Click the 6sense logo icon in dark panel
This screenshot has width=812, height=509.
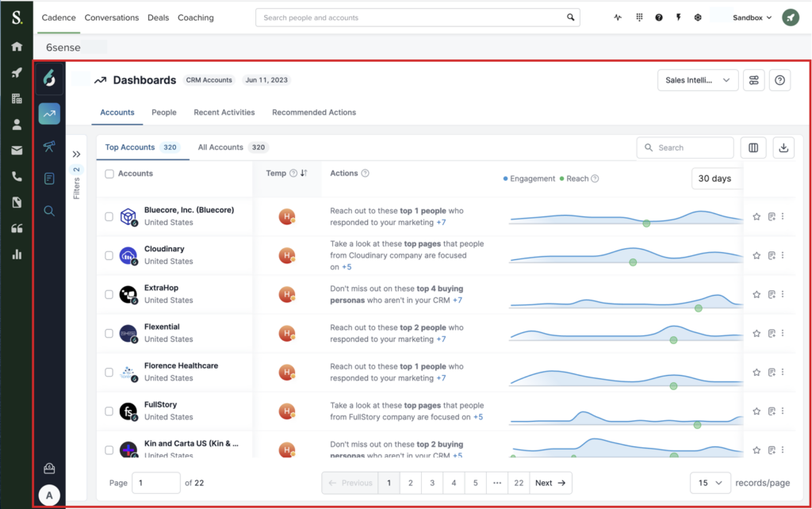click(x=49, y=78)
